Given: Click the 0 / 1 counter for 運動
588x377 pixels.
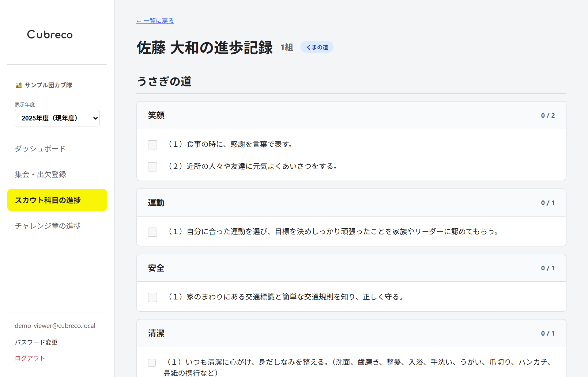Looking at the screenshot, I should click(x=548, y=203).
